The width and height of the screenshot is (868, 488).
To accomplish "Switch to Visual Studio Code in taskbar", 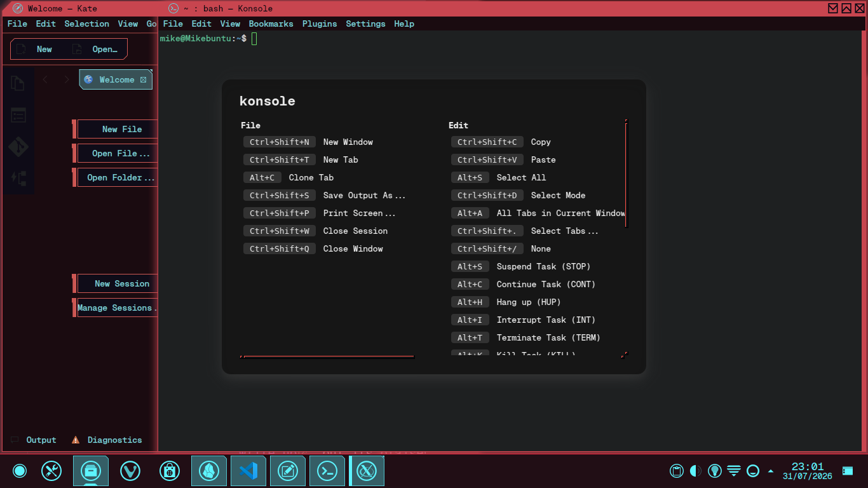I will pyautogui.click(x=248, y=471).
